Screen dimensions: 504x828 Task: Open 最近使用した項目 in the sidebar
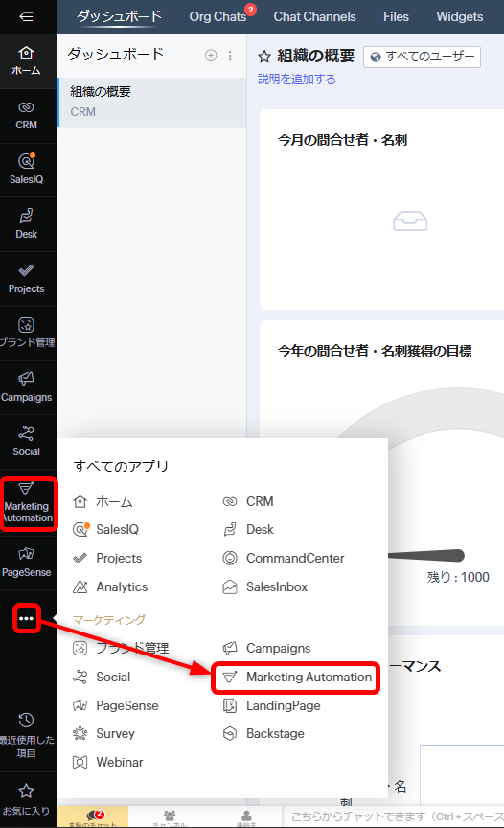27,736
